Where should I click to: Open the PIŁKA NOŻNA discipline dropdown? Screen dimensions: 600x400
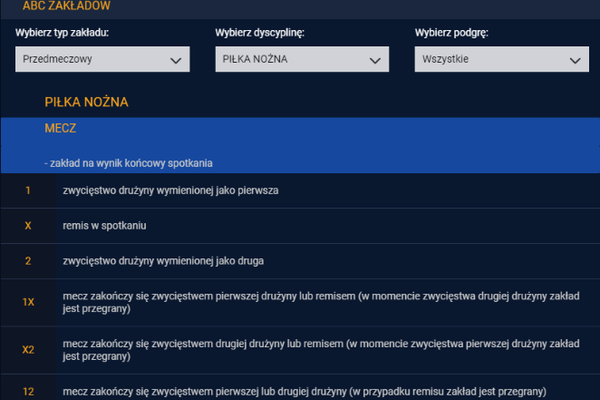coord(302,59)
